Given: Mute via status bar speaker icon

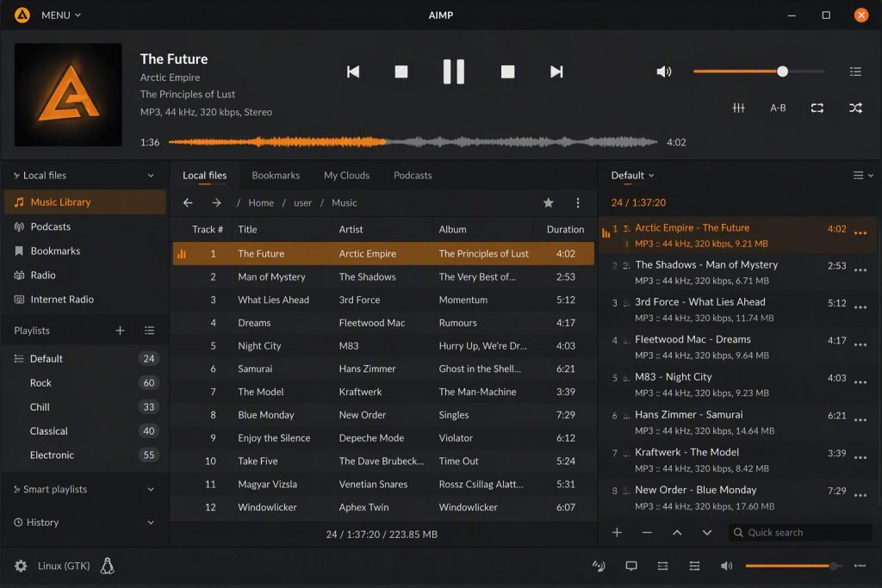Looking at the screenshot, I should 727,566.
